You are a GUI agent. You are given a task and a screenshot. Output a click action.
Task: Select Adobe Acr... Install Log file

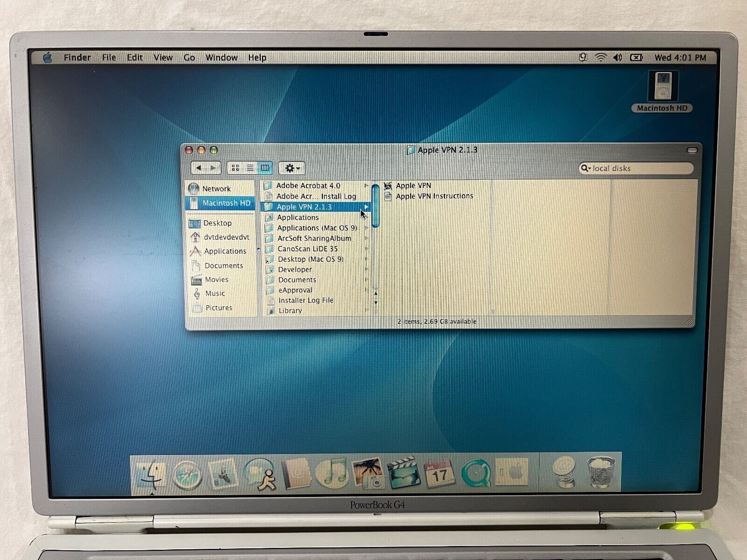point(316,196)
